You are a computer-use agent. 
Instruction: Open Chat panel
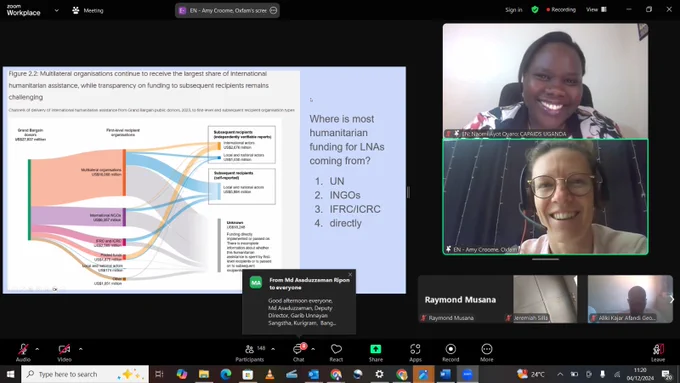point(298,352)
